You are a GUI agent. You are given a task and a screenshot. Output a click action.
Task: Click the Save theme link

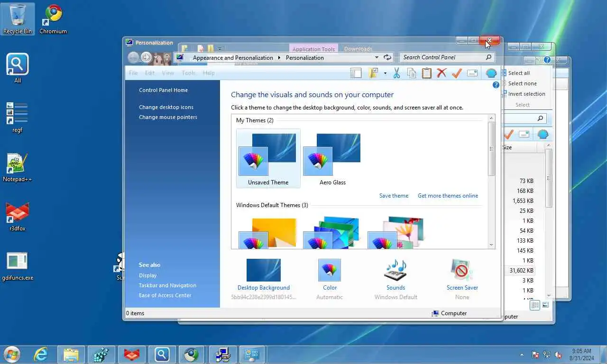pos(394,196)
